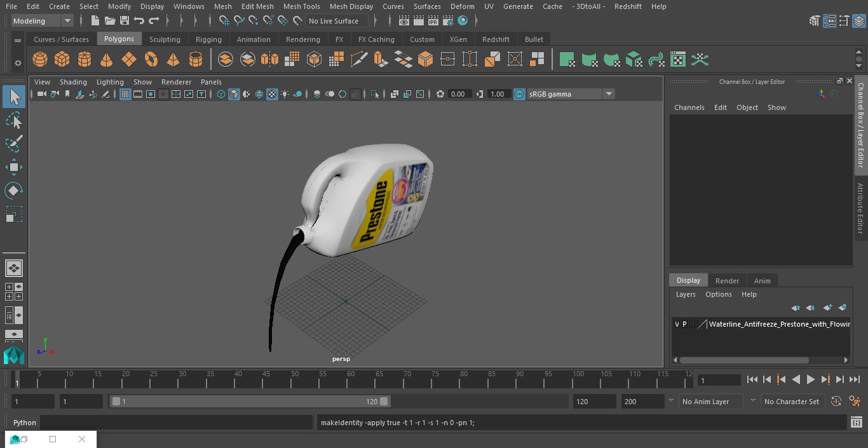
Task: Open the shelf tab menu icon
Action: 18,40
